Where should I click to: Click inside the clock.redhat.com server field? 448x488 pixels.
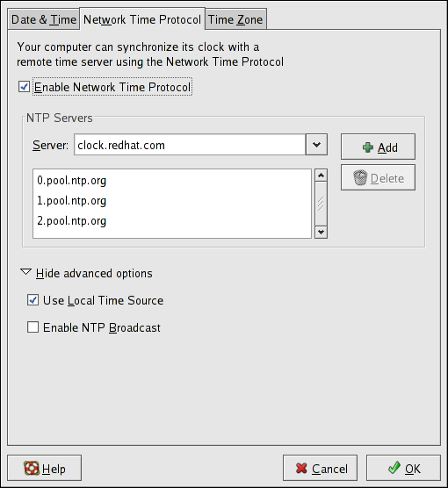190,145
